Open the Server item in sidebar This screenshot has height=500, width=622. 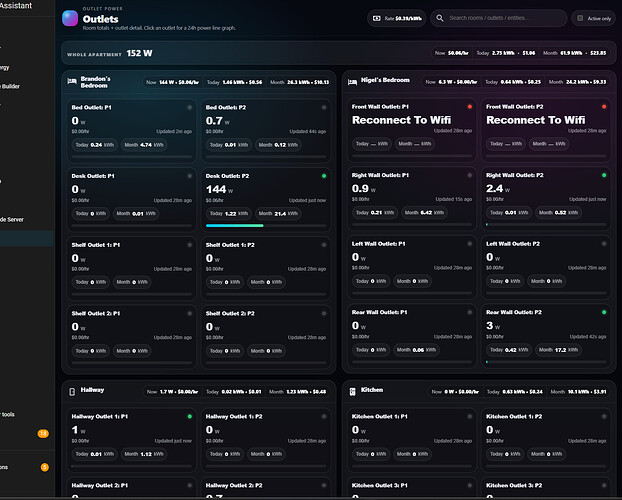pos(12,219)
